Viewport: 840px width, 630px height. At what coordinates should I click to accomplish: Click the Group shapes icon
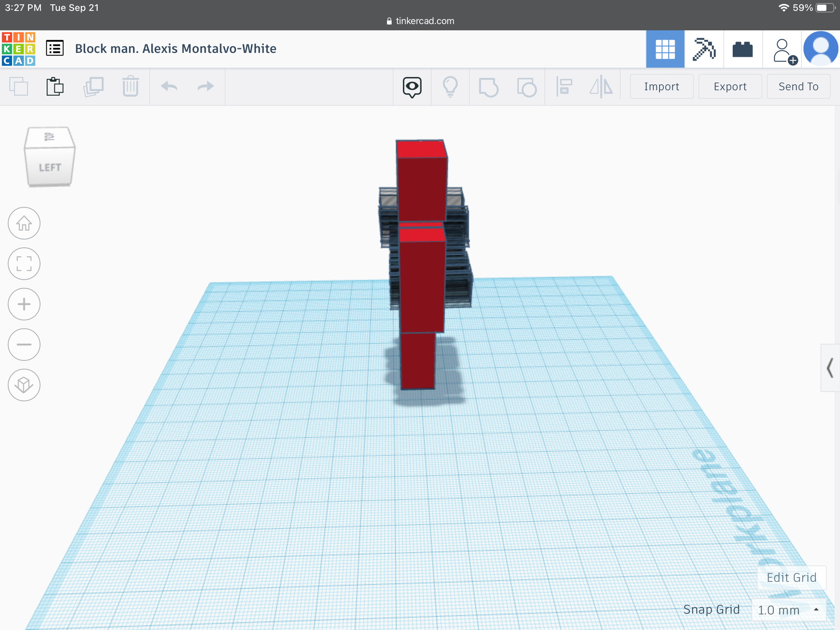coord(488,87)
